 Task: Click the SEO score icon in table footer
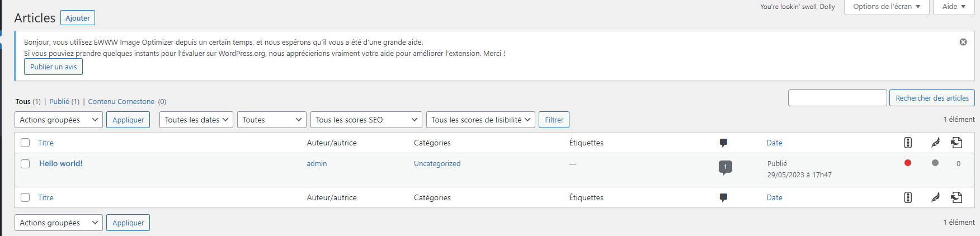click(908, 197)
